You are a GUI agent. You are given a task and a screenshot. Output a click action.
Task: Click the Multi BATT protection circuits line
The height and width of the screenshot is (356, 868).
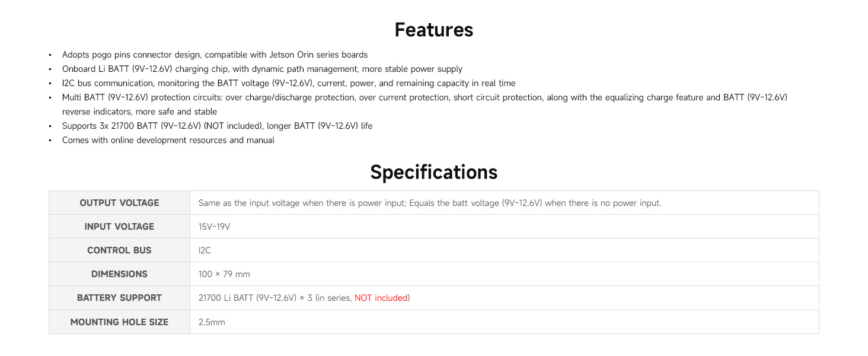pyautogui.click(x=425, y=104)
